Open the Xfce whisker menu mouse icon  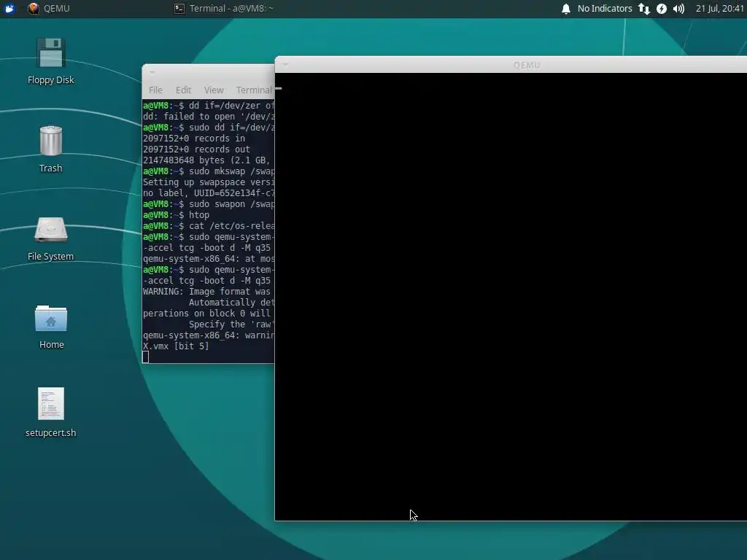(x=9, y=9)
